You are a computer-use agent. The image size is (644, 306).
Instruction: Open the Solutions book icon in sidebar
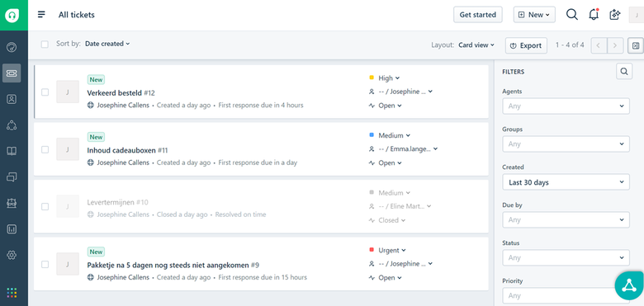(12, 151)
